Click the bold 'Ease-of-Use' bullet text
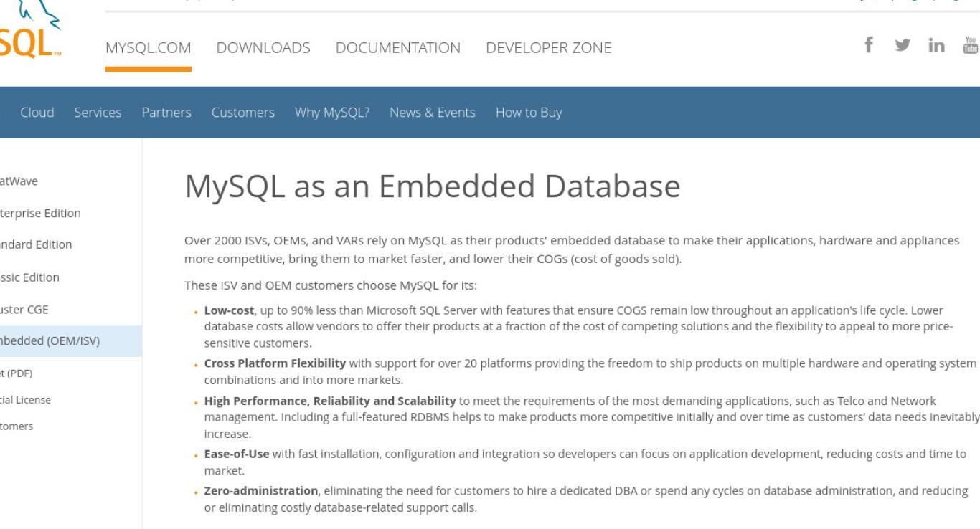The height and width of the screenshot is (529, 980). coord(237,454)
